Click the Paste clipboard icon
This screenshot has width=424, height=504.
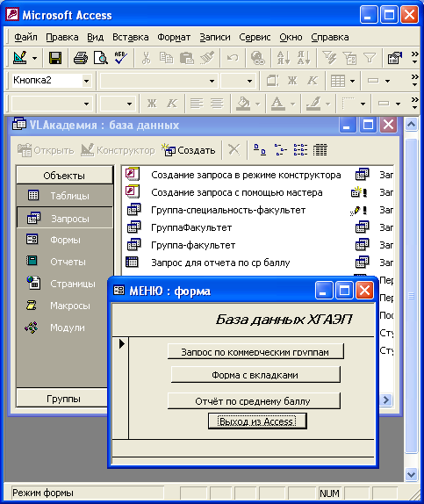point(186,58)
